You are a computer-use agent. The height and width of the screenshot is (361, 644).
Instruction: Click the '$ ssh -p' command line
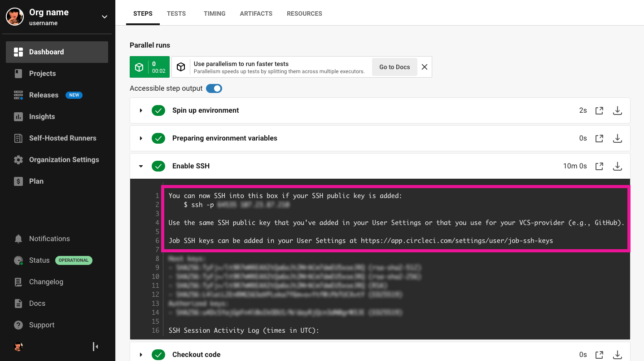coord(199,205)
